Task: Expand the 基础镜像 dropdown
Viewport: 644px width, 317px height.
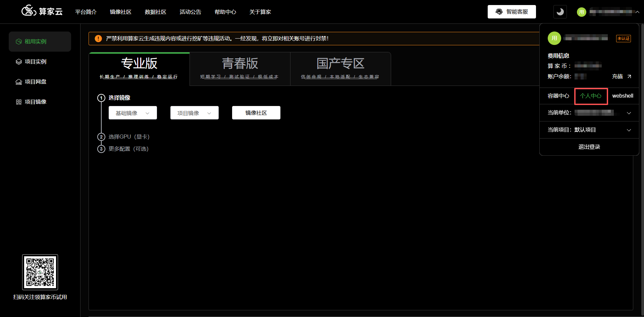Action: [133, 113]
